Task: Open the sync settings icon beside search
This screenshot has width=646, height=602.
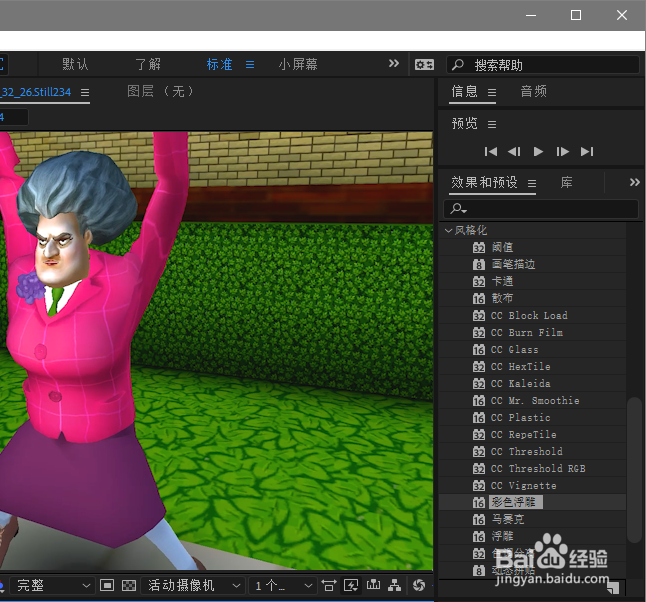Action: pyautogui.click(x=424, y=65)
